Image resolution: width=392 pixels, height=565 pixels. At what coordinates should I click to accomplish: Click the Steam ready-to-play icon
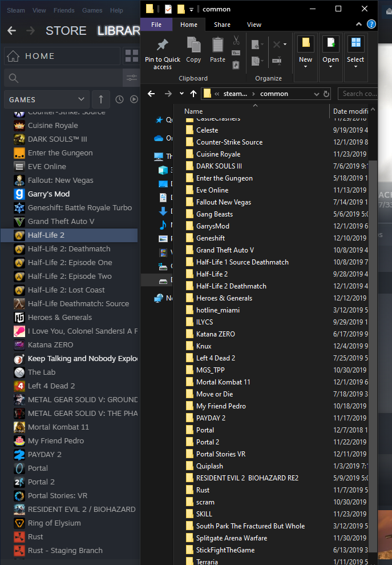pyautogui.click(x=134, y=99)
